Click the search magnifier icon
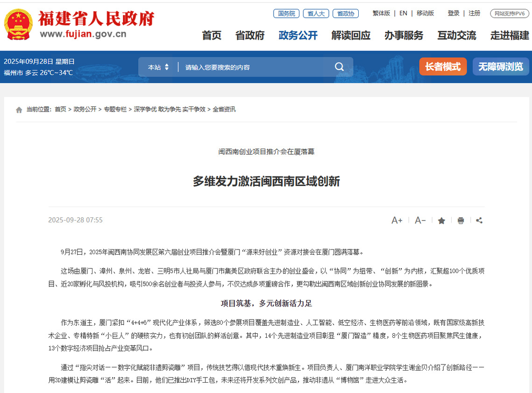532x393 pixels. [x=339, y=67]
